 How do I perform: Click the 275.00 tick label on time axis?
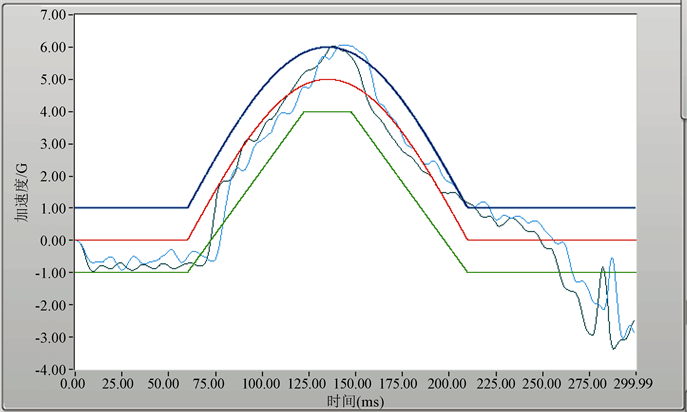(588, 383)
